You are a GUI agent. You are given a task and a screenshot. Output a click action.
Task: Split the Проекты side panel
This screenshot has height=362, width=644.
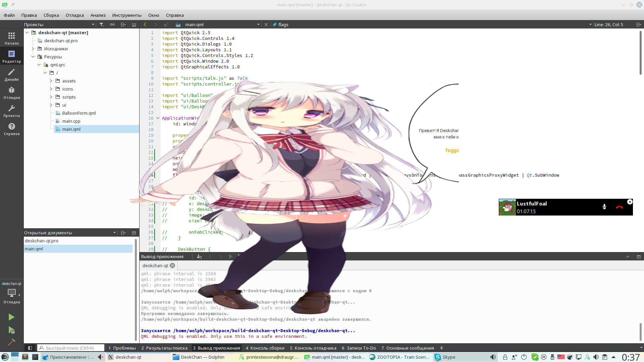point(123,24)
